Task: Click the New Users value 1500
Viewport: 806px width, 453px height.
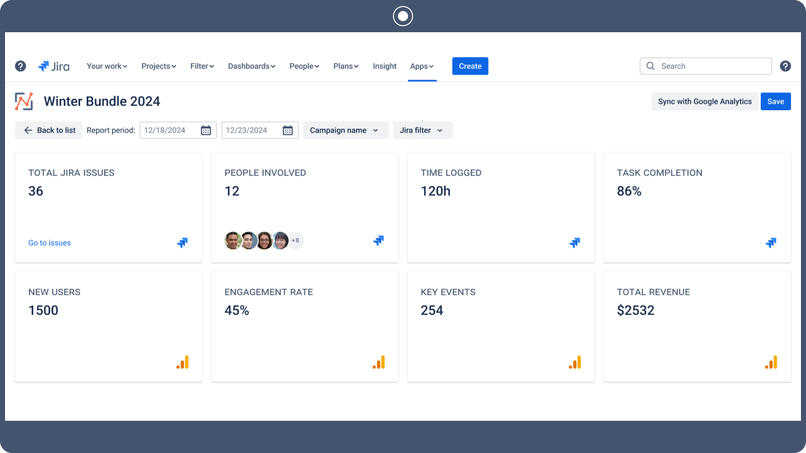Action: point(43,311)
